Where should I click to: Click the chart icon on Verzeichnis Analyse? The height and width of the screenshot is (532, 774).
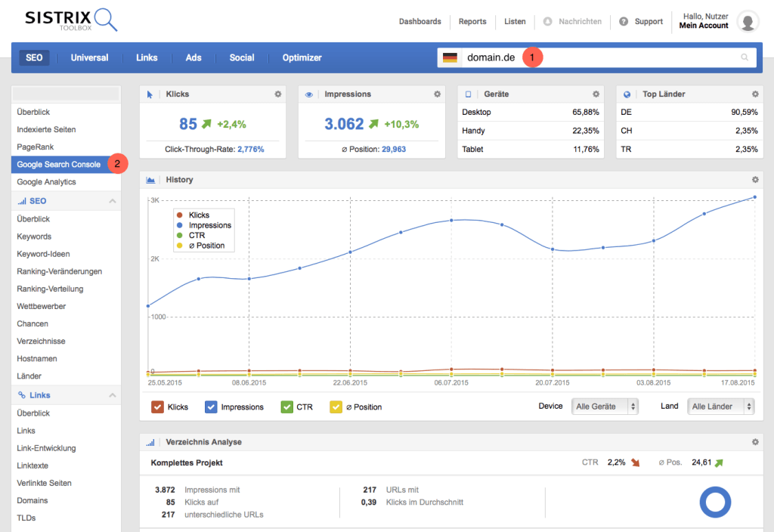pos(149,441)
